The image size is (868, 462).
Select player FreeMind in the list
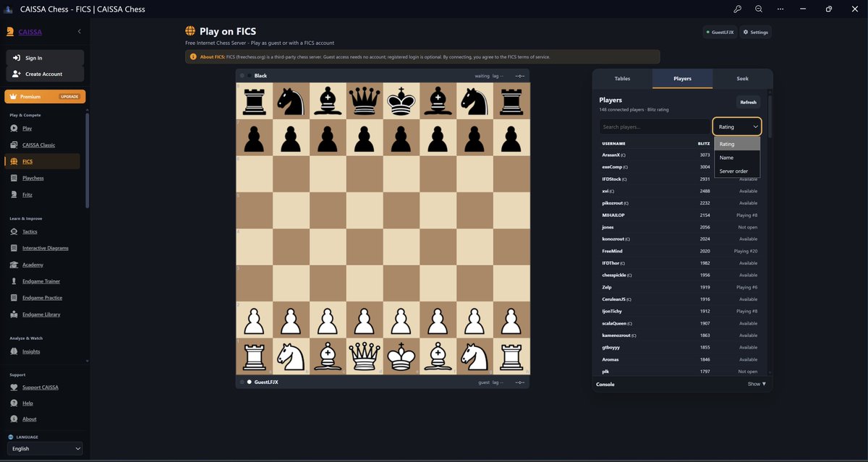680,251
